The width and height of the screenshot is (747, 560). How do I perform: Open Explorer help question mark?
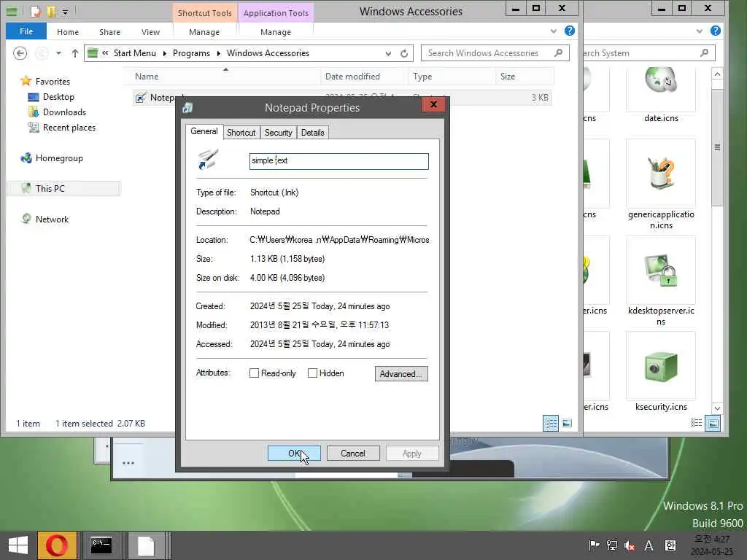(x=569, y=31)
